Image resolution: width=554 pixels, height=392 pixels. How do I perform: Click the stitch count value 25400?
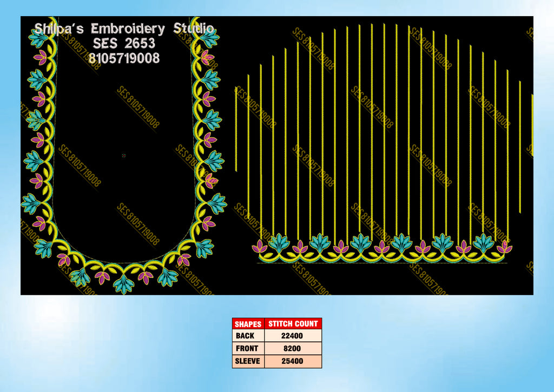[292, 361]
